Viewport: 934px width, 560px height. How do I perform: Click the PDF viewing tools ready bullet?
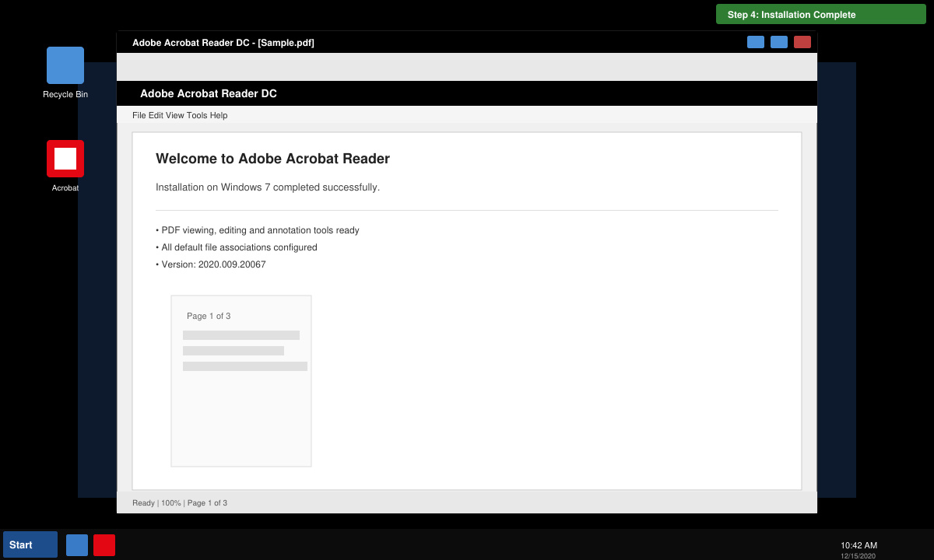pos(258,230)
